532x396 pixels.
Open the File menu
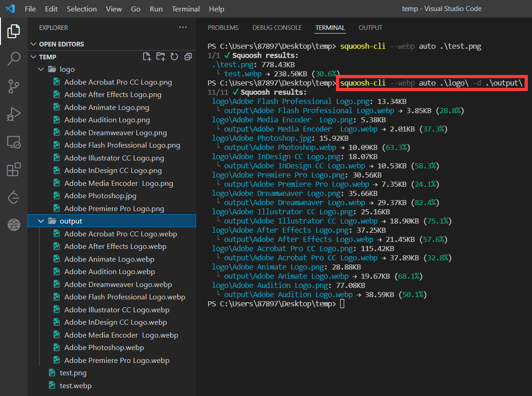tap(30, 9)
